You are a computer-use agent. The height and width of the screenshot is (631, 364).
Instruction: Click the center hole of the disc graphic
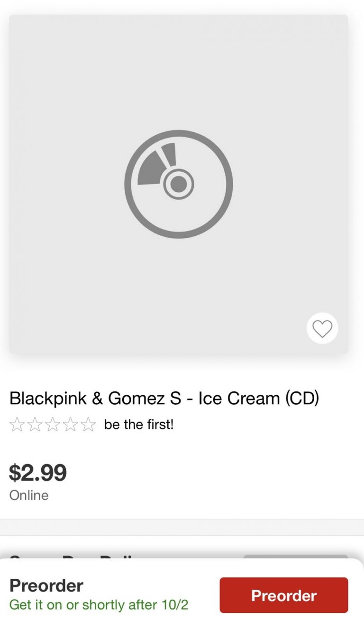[179, 184]
